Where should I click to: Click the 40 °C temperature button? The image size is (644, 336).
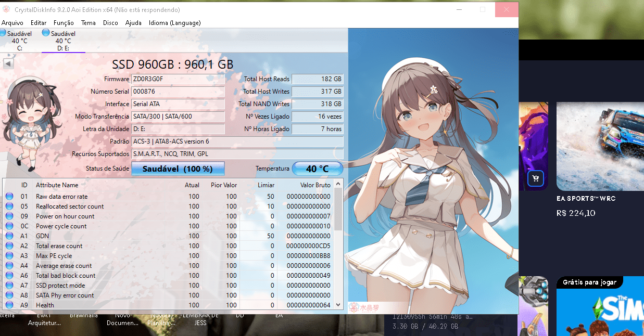click(x=318, y=169)
